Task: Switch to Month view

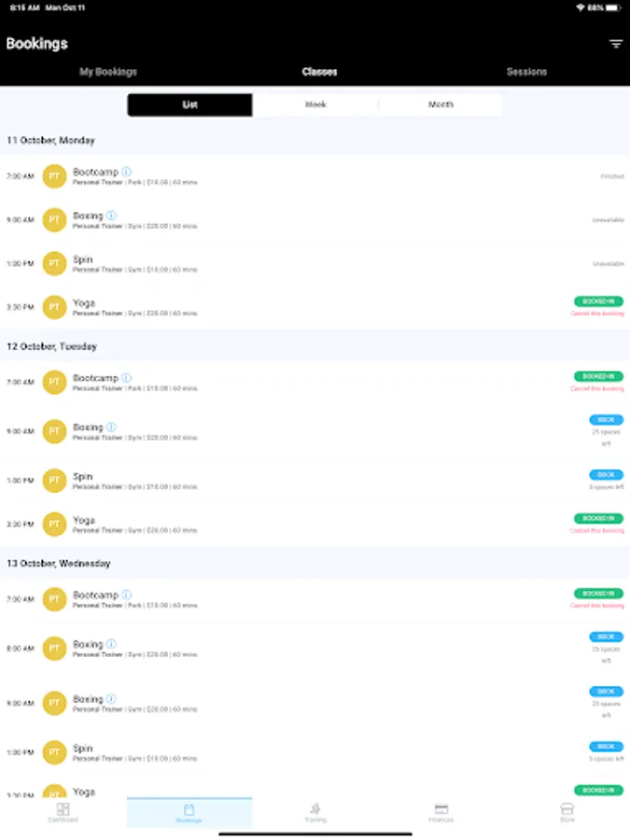Action: point(441,105)
